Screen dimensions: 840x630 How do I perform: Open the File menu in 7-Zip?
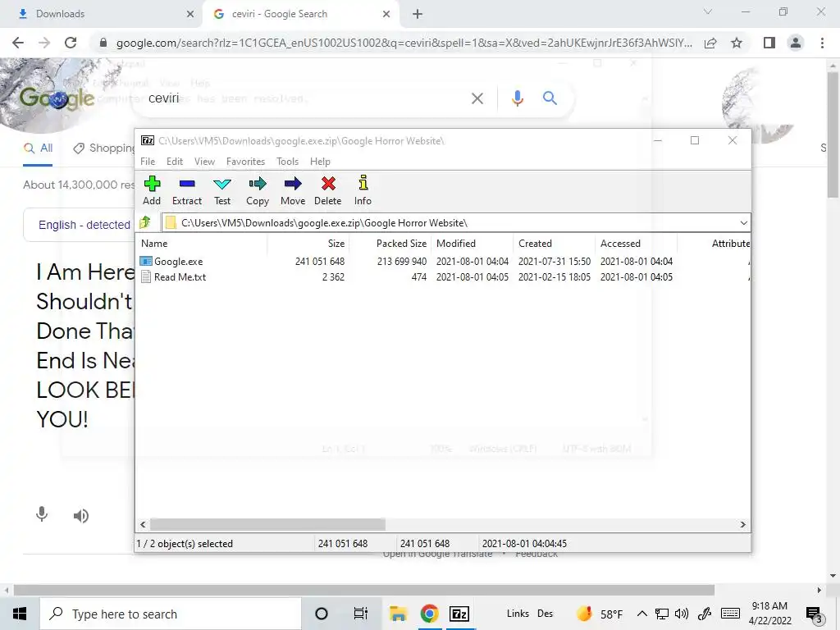[x=148, y=162]
